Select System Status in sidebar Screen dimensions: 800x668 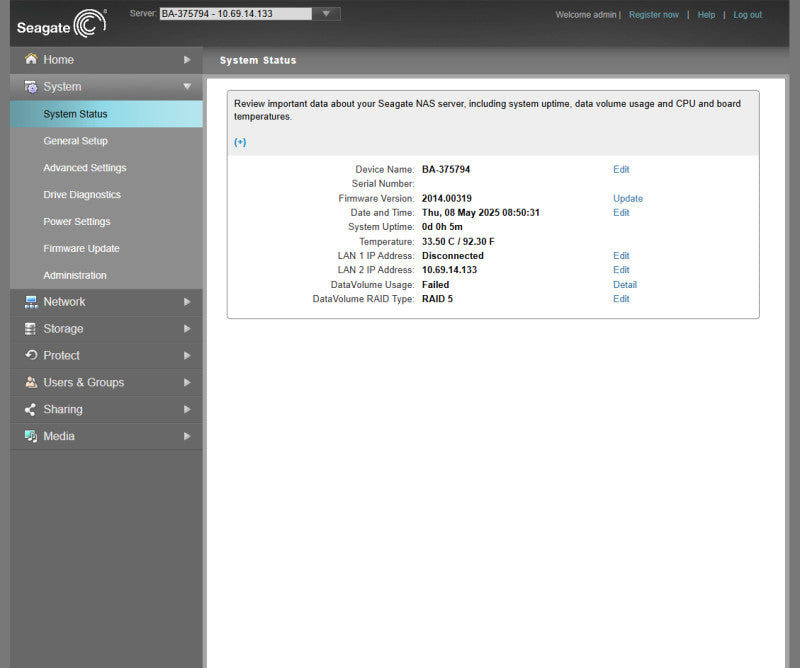(106, 114)
